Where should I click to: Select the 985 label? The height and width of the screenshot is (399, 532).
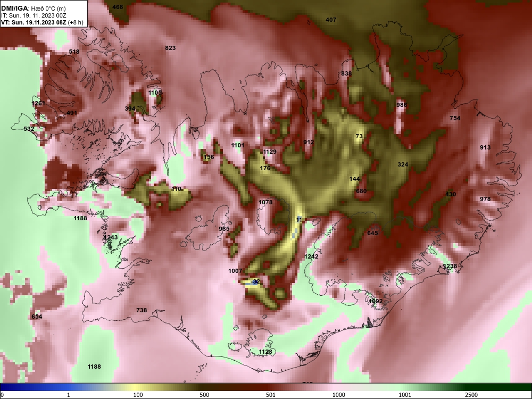click(x=225, y=229)
